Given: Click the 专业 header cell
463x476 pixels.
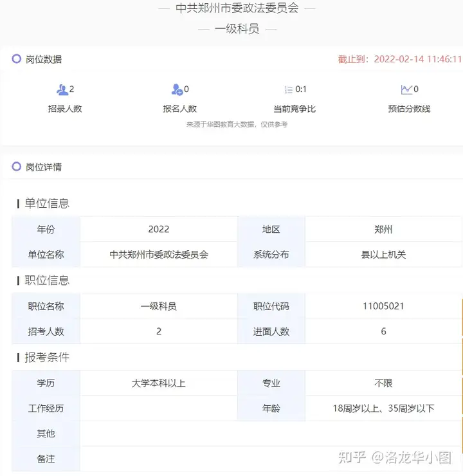Looking at the screenshot, I should click(x=271, y=383).
